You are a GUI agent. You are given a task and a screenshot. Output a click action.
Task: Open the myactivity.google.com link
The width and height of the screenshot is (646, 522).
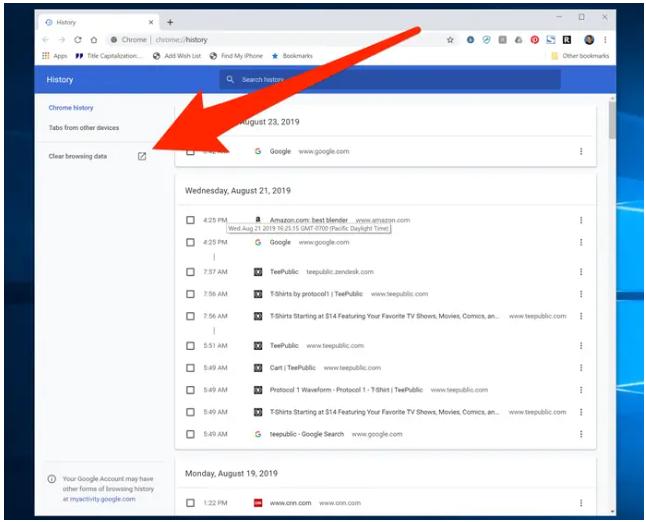pos(102,499)
